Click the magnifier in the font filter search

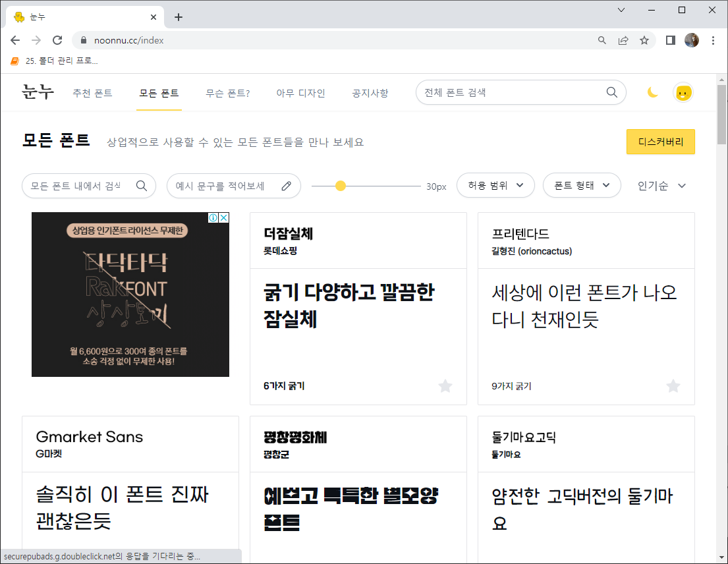coord(142,186)
